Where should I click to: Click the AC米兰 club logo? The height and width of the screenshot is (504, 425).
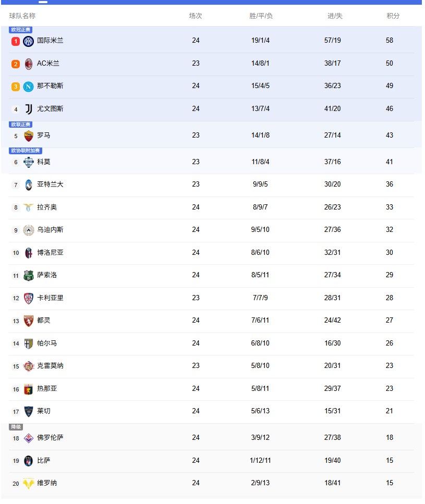pyautogui.click(x=29, y=64)
